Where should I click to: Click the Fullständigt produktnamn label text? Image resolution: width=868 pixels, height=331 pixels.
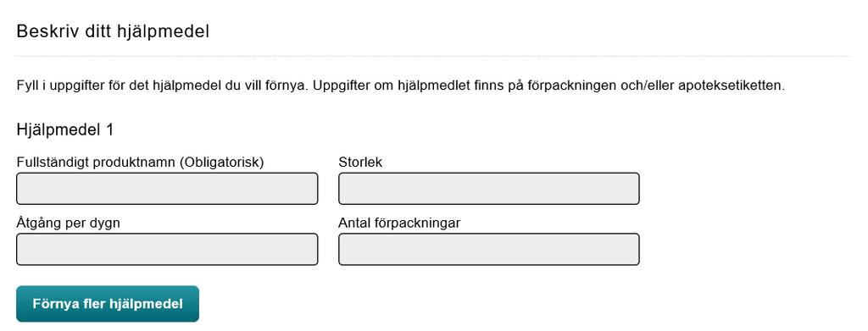tap(140, 163)
